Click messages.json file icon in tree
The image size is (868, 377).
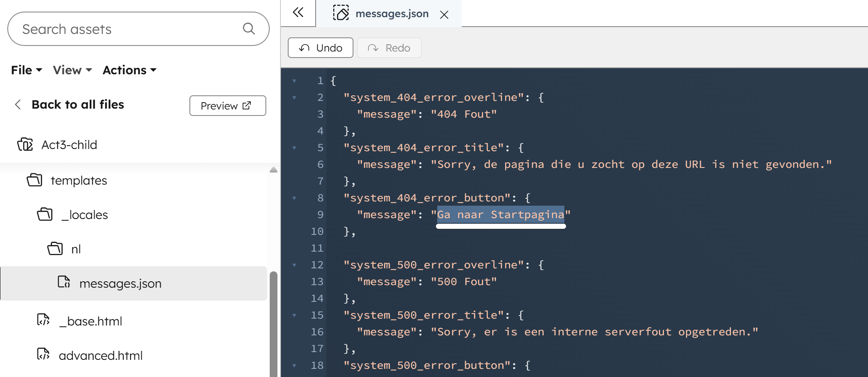point(64,282)
